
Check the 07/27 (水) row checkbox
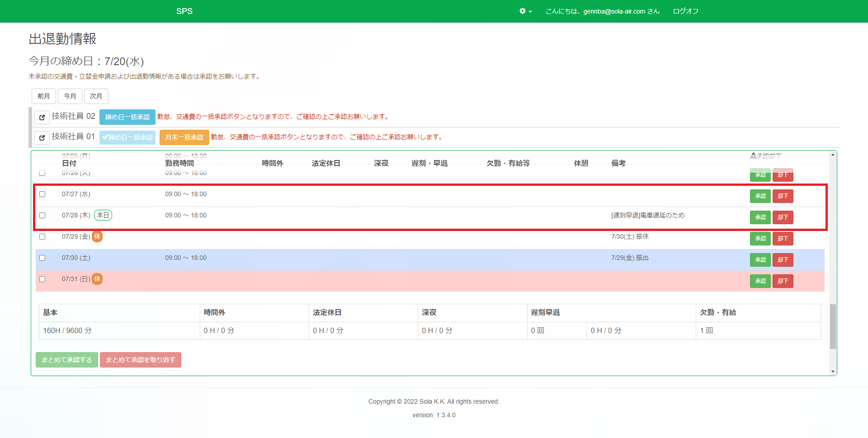tap(42, 194)
